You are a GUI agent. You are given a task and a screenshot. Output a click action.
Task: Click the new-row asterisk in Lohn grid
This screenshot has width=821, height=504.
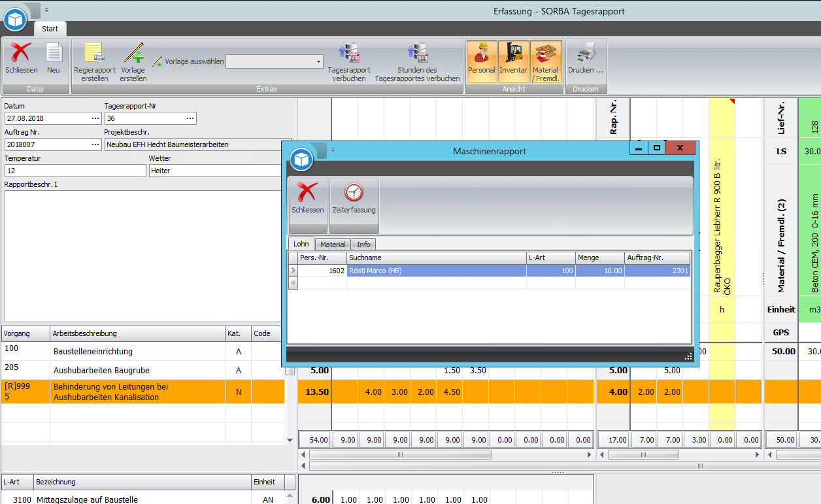tap(292, 283)
